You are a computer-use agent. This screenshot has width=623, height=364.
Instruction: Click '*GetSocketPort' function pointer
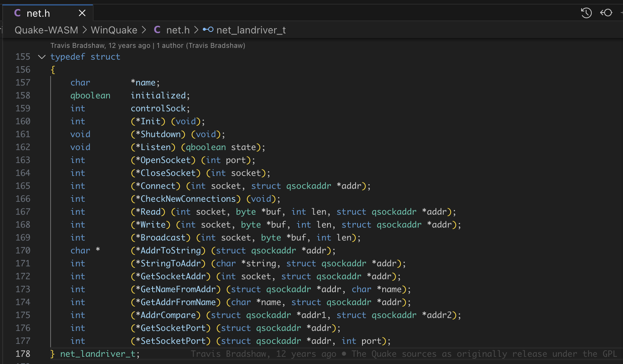tap(171, 328)
